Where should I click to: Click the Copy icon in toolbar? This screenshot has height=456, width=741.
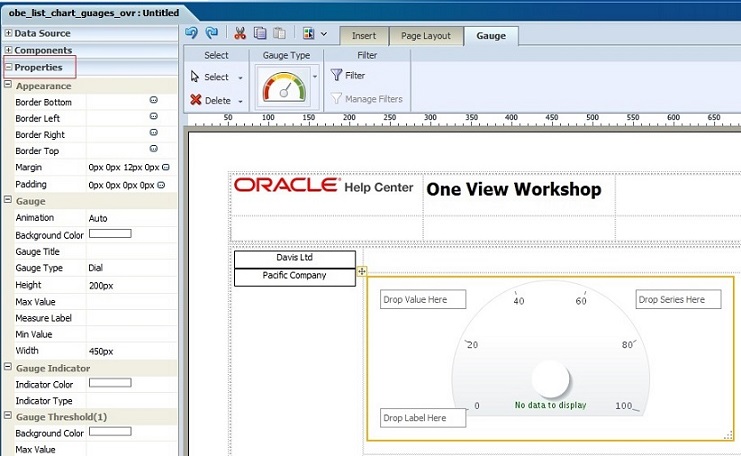point(260,33)
